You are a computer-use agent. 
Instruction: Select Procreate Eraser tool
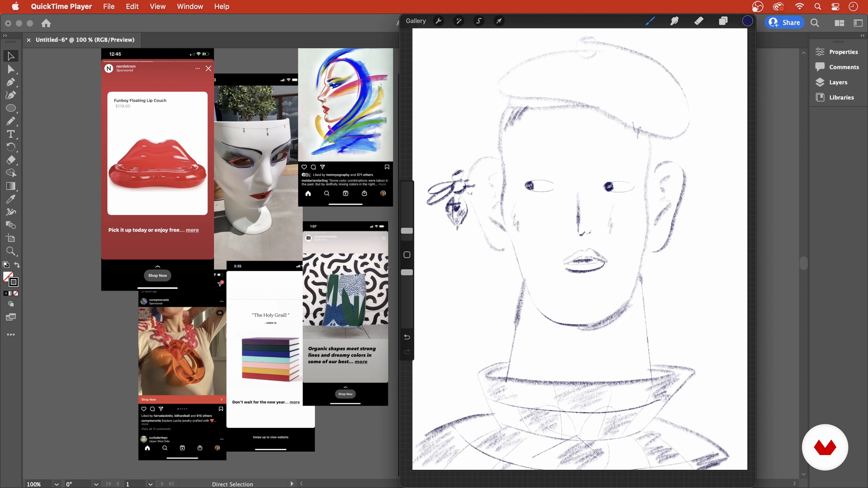click(699, 21)
